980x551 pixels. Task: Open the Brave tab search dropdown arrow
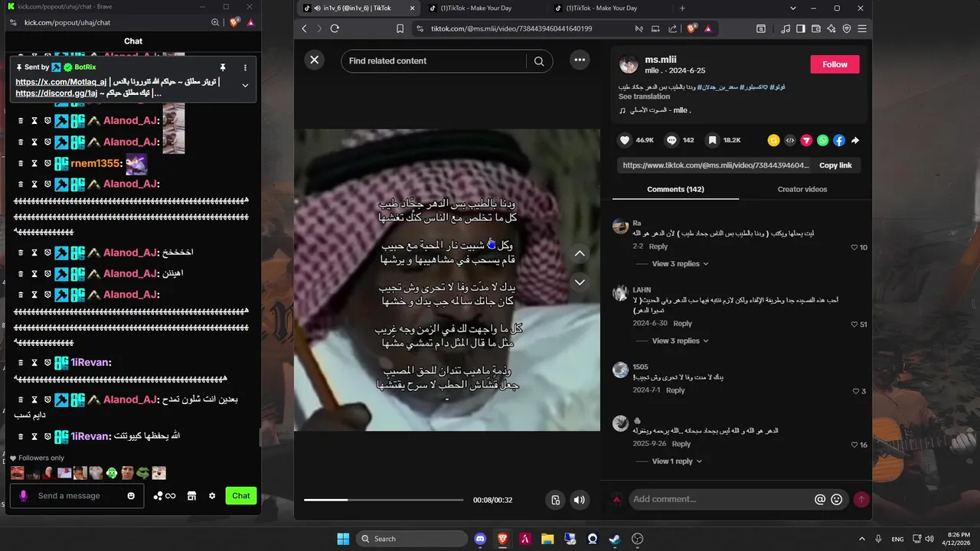click(793, 8)
